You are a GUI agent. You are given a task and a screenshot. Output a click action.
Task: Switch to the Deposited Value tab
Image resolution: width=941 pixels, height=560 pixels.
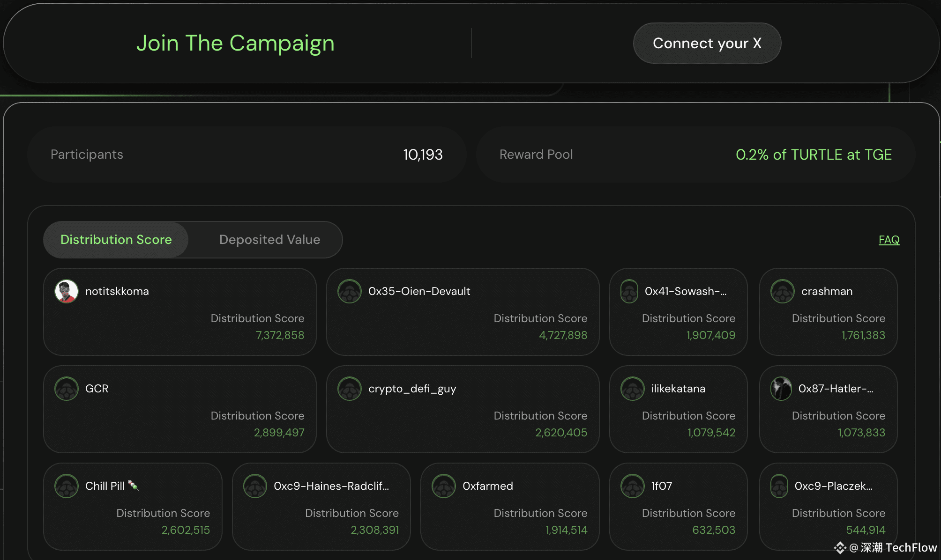point(270,240)
